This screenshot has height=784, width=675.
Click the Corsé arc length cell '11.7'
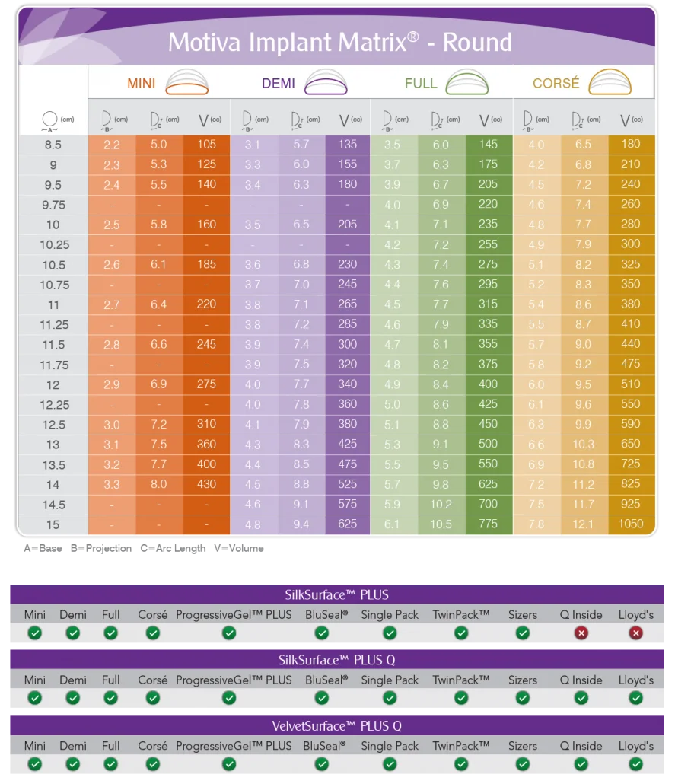[583, 504]
